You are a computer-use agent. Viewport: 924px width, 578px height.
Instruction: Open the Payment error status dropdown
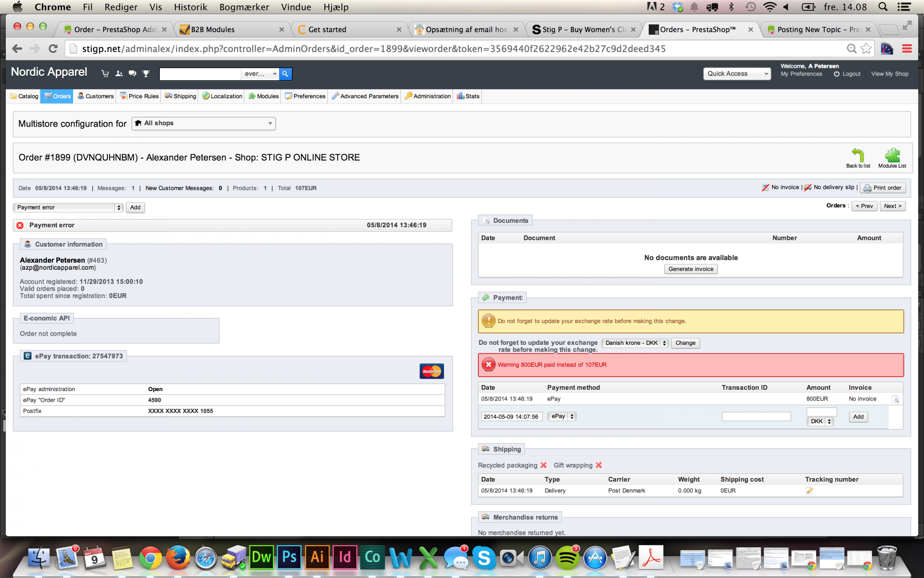coord(68,207)
